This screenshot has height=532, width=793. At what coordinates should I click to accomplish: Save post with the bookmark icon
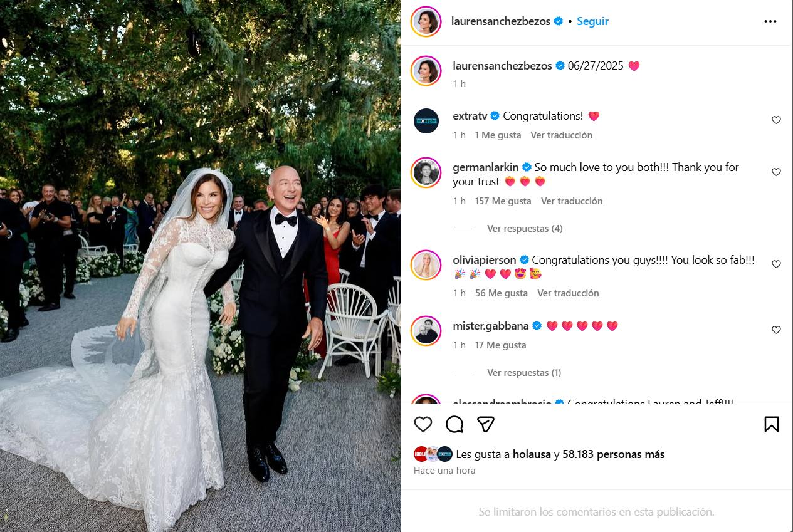tap(772, 424)
